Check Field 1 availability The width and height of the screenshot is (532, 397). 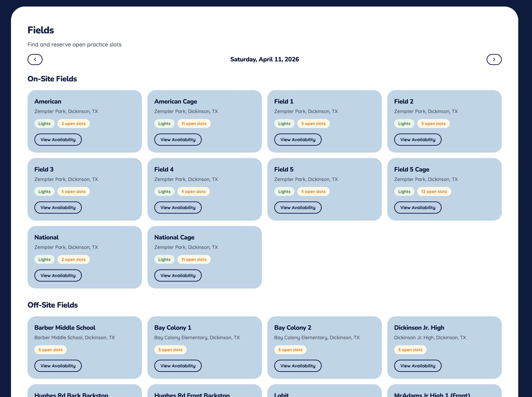click(x=298, y=140)
